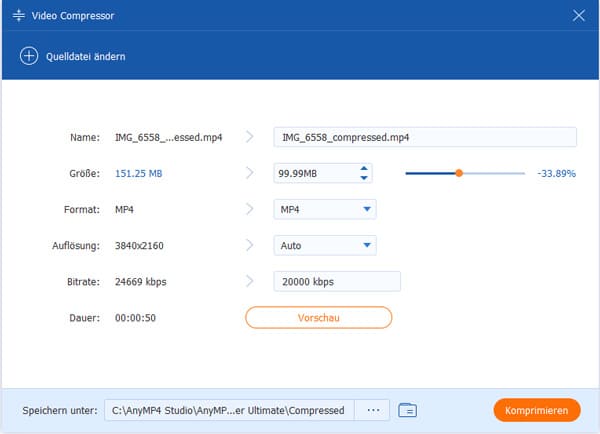
Task: Click the filled blue part of the size slider
Action: 430,173
